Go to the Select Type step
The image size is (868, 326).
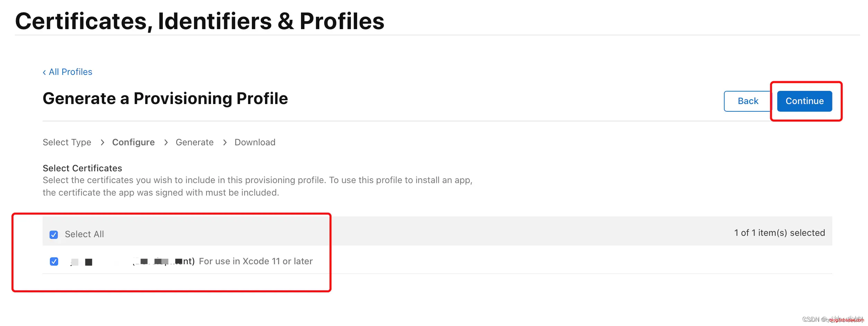click(x=67, y=143)
